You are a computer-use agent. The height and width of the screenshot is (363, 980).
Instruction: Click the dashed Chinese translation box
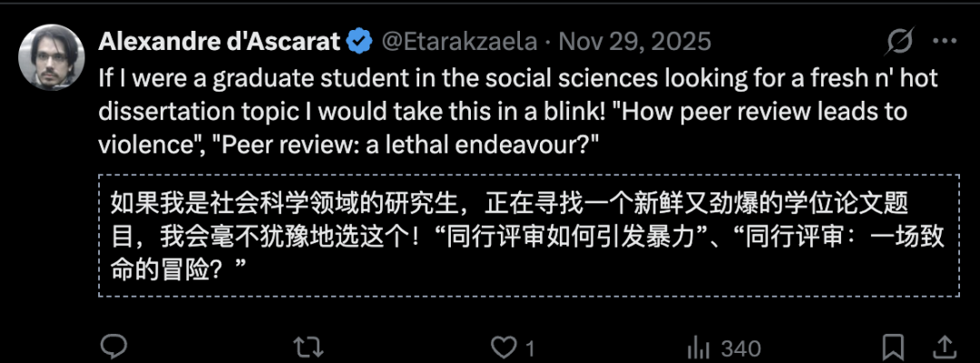coord(528,235)
